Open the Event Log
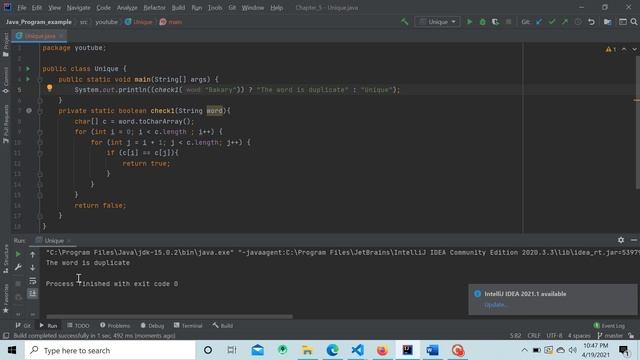The width and height of the screenshot is (640, 360). pos(609,325)
